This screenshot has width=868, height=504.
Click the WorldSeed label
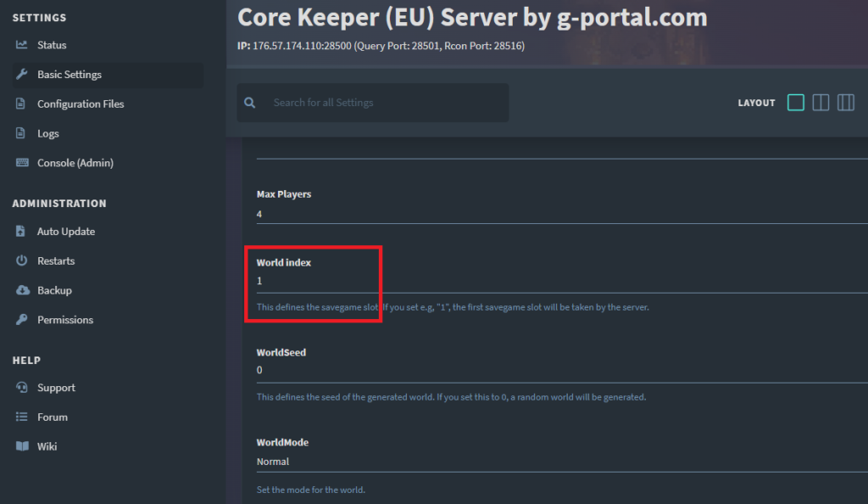(x=281, y=352)
